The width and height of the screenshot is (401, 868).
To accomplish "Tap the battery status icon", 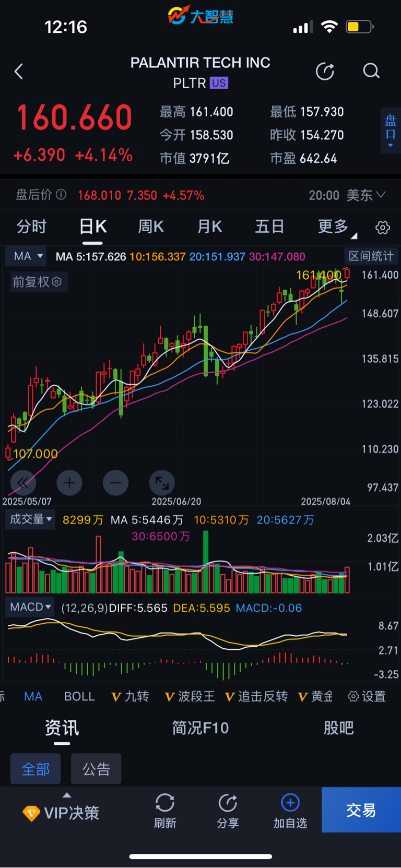I will point(360,27).
